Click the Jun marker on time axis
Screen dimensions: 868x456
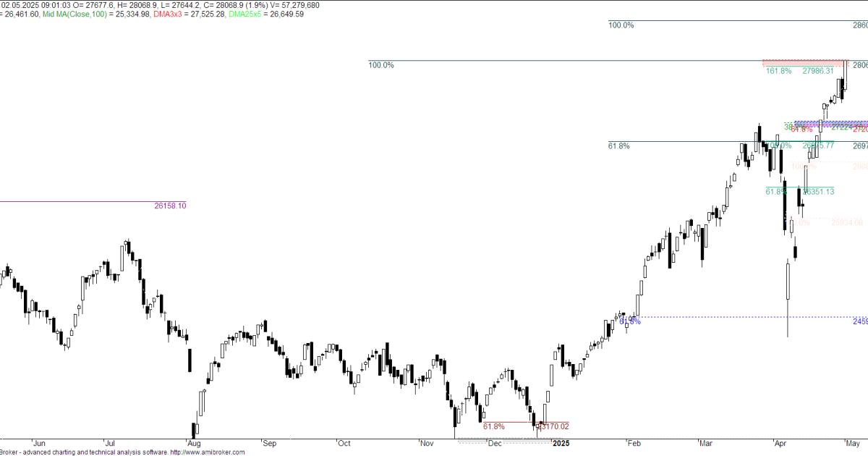point(39,443)
